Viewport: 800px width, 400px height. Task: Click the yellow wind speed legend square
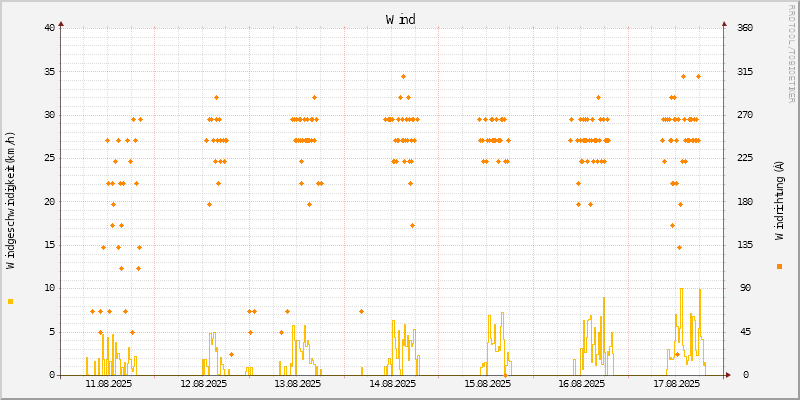point(11,301)
